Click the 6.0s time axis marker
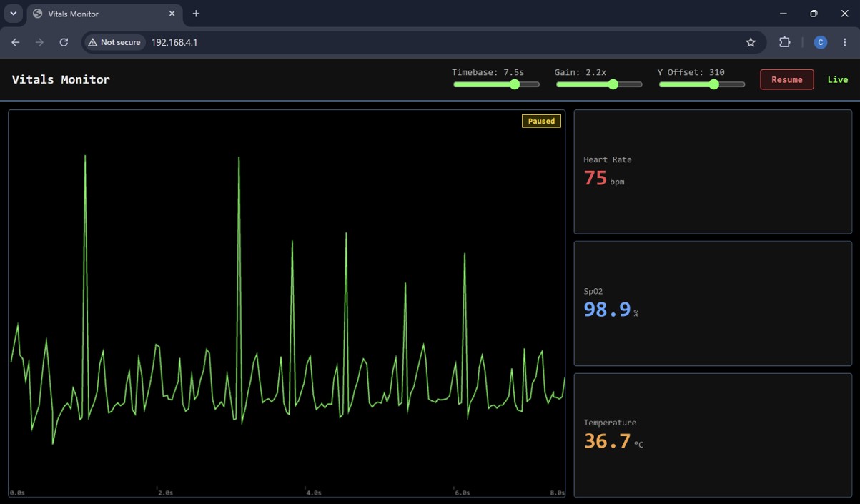This screenshot has height=504, width=860. click(x=462, y=493)
